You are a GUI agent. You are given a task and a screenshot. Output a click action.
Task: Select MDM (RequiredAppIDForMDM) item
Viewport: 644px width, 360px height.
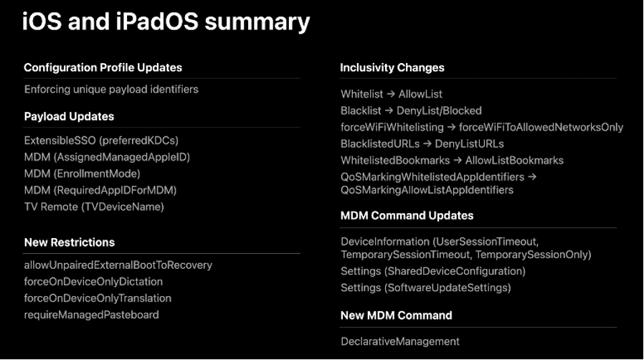pyautogui.click(x=100, y=190)
